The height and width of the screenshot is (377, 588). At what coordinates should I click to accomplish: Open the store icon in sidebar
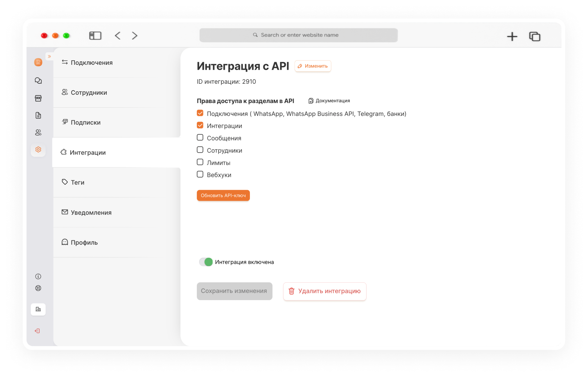(x=38, y=98)
